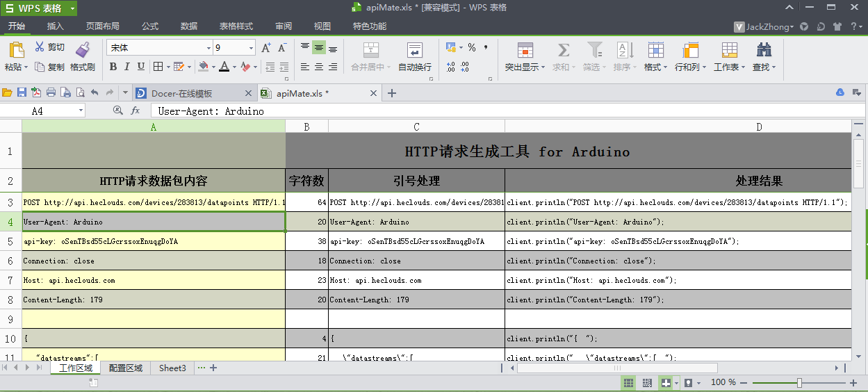Click the formula bar input field

486,111
